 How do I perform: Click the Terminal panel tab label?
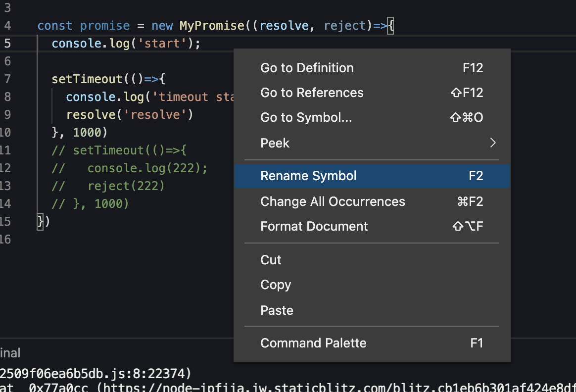10,353
